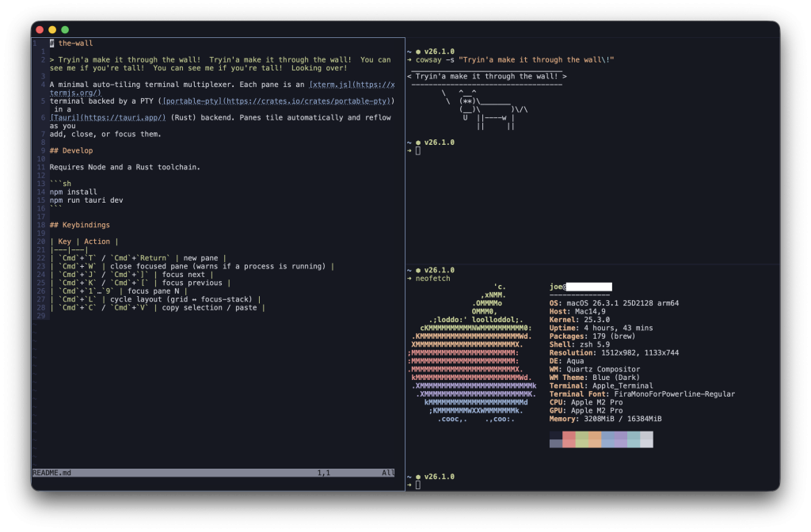Click the 'copy selection / paste' row
The width and height of the screenshot is (811, 532).
158,308
